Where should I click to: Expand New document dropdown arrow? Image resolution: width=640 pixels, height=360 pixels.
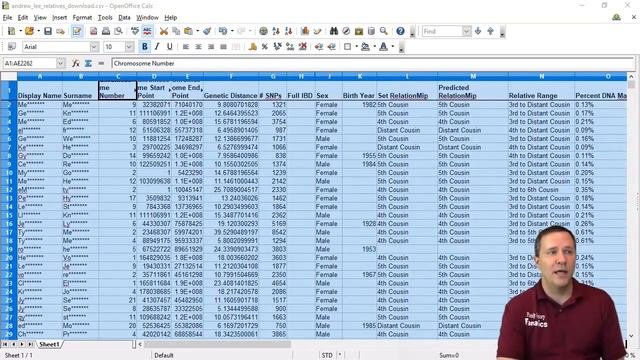coord(20,31)
